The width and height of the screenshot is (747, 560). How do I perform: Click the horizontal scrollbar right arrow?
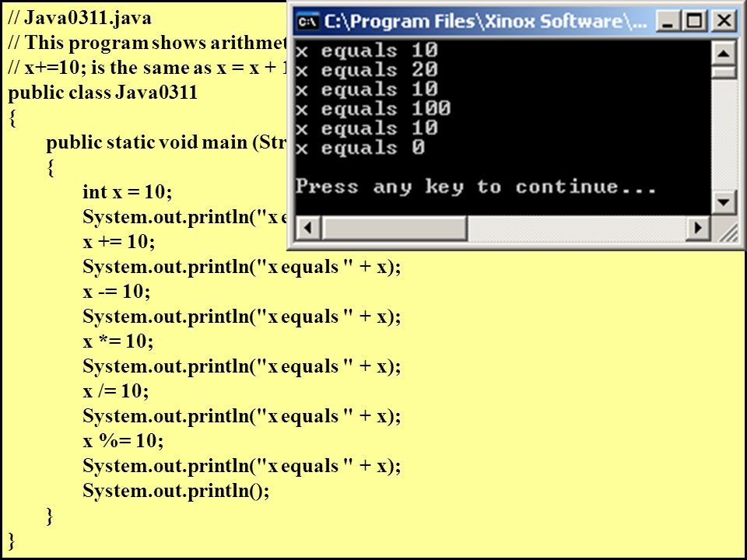pyautogui.click(x=698, y=228)
